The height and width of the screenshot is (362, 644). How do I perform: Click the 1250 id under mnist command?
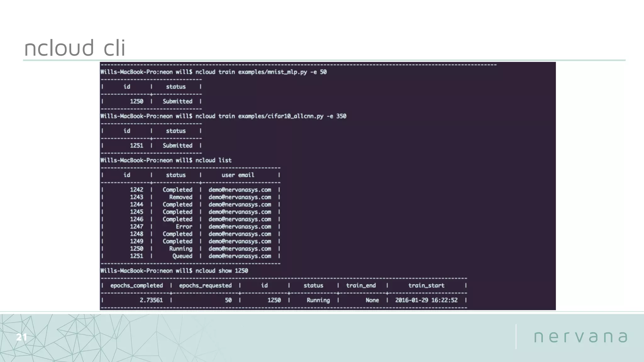[136, 101]
